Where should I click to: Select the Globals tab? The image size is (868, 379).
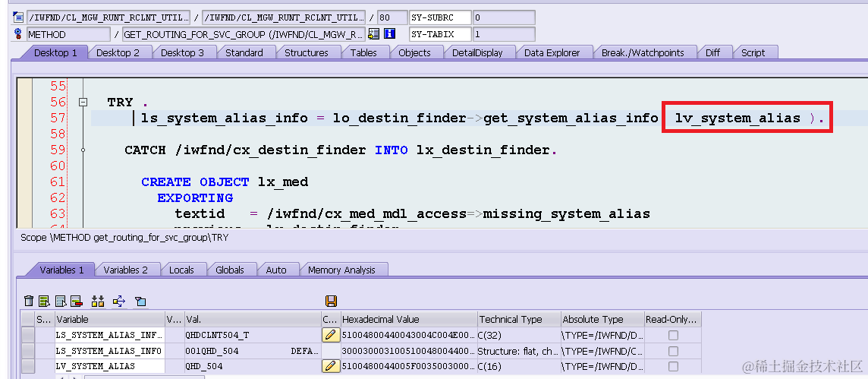click(230, 270)
